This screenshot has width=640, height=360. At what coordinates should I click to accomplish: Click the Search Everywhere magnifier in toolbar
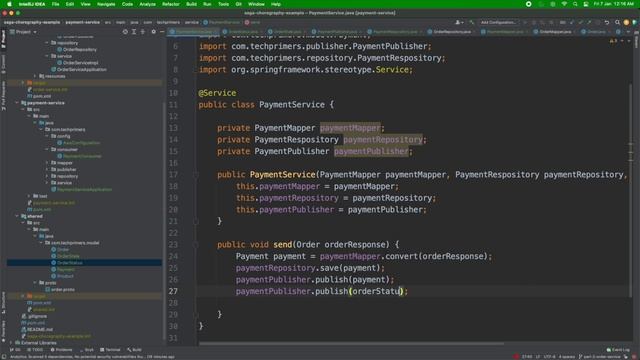coord(617,22)
